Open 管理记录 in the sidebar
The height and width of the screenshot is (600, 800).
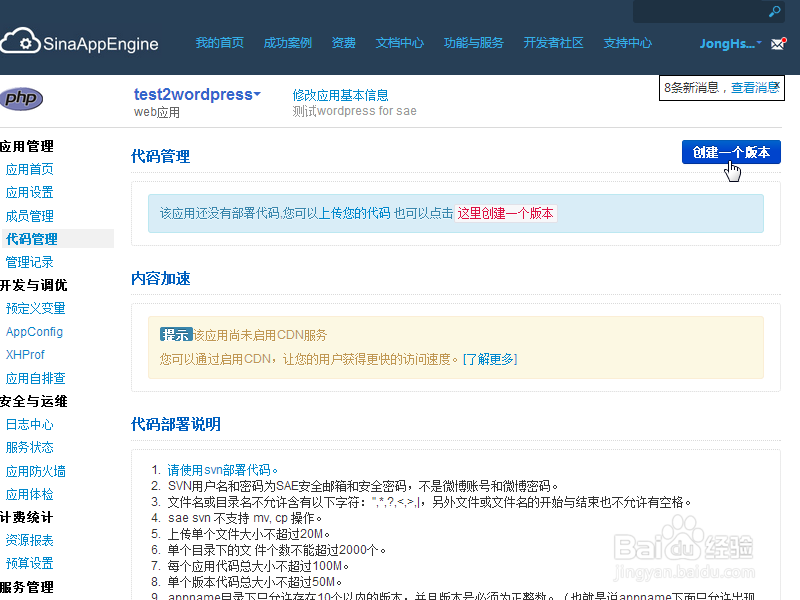point(30,262)
